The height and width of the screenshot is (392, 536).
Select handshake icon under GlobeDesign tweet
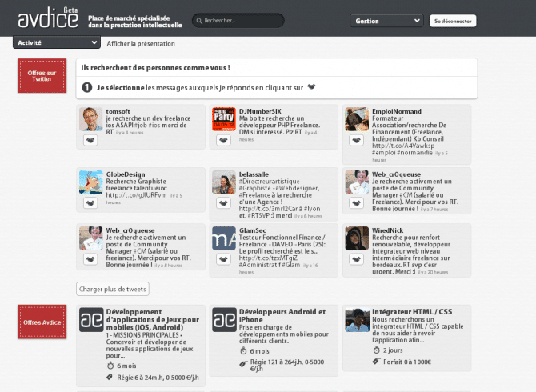coord(90,203)
